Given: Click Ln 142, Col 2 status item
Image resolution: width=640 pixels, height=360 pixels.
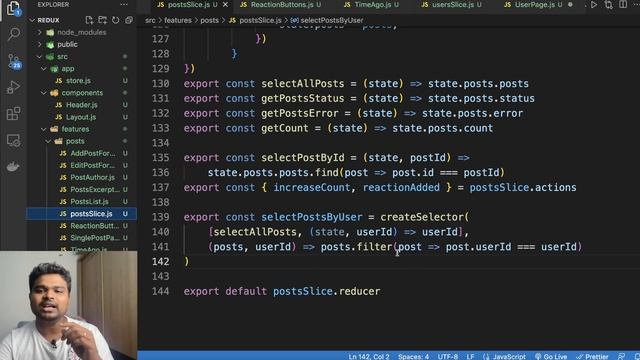Looking at the screenshot, I should tap(369, 356).
